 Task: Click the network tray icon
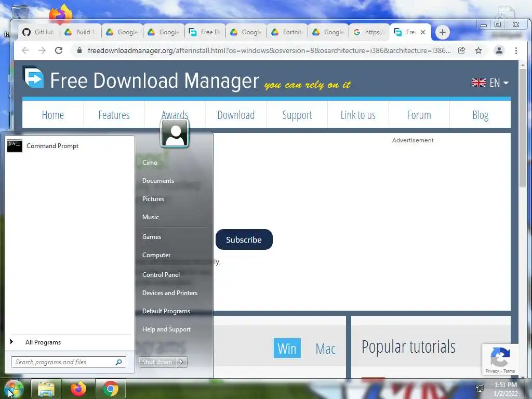pyautogui.click(x=480, y=388)
